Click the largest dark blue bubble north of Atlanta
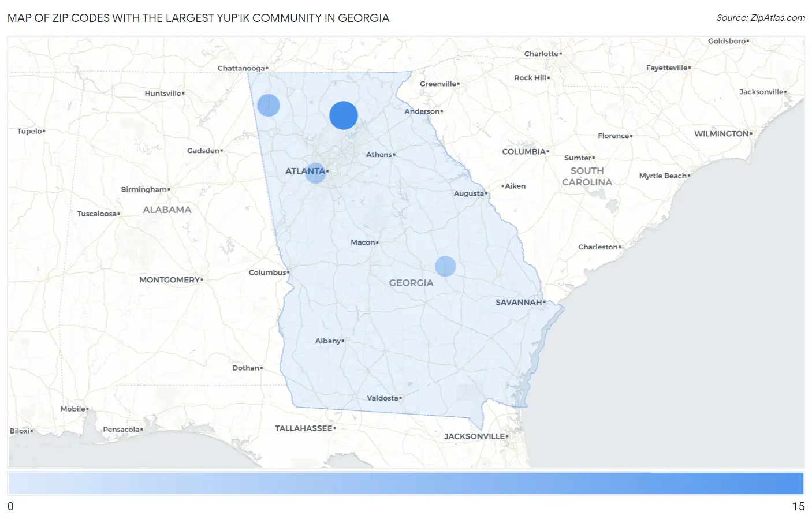The image size is (812, 519). tap(344, 115)
